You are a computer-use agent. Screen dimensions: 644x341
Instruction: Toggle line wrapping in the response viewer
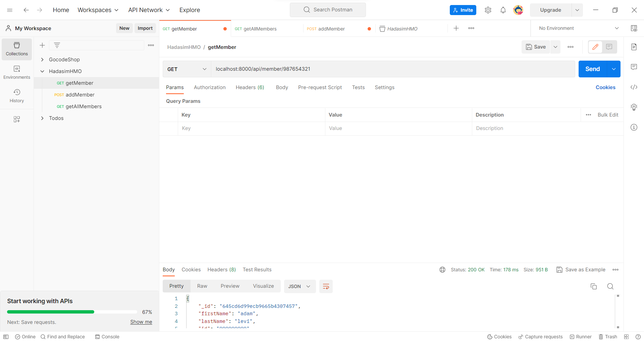(x=326, y=286)
